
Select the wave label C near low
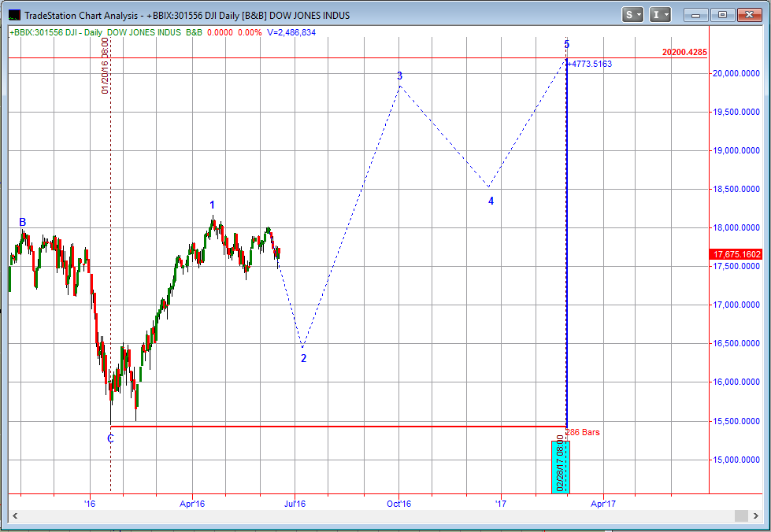click(x=110, y=438)
